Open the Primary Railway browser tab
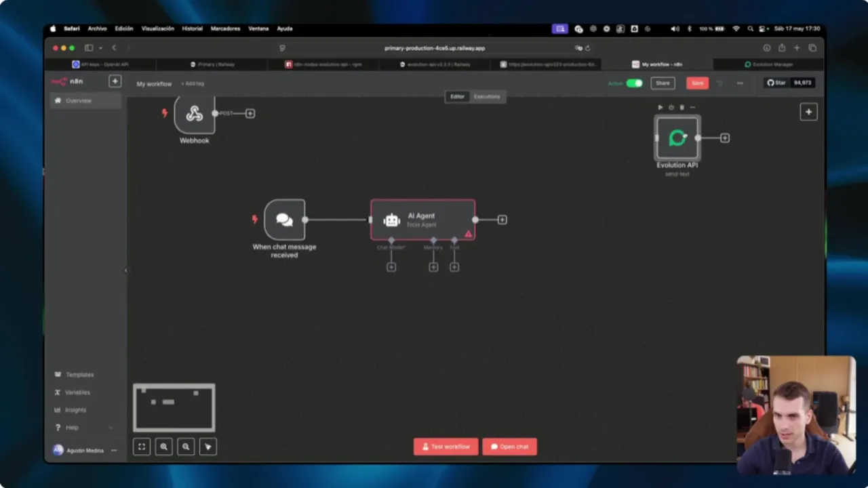 (212, 64)
